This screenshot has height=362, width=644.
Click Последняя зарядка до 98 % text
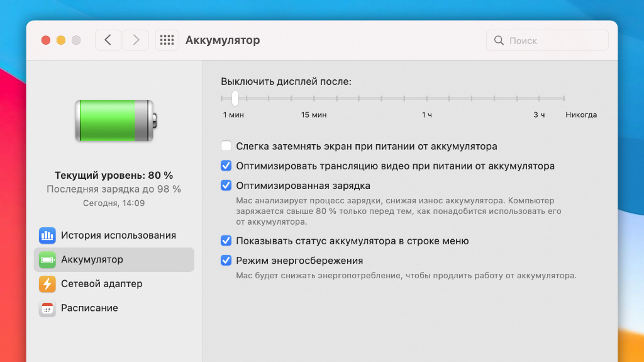tap(114, 189)
